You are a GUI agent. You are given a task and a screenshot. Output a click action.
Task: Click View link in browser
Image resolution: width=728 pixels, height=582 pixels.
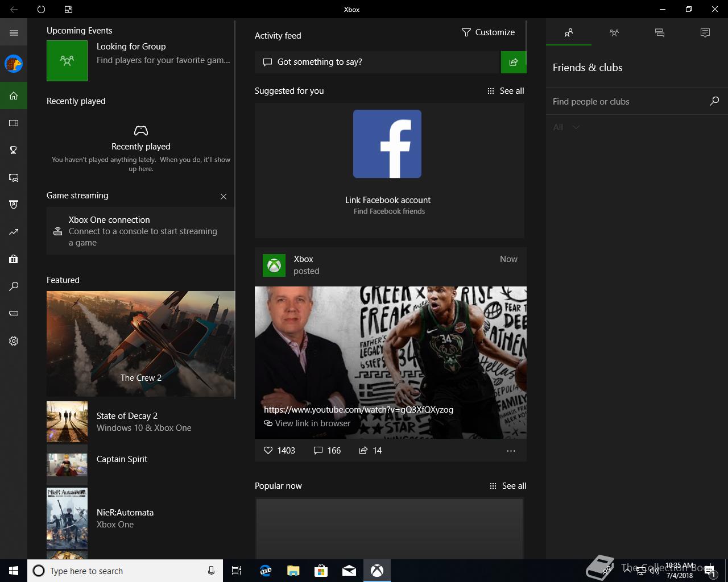(307, 423)
